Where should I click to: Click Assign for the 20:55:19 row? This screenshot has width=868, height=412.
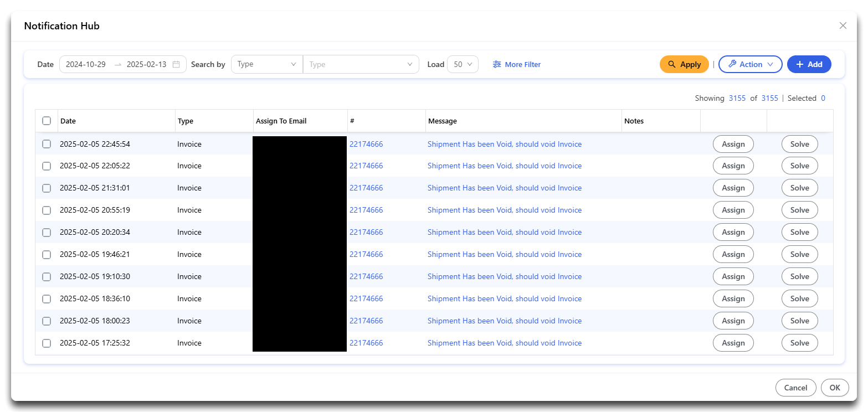[733, 210]
